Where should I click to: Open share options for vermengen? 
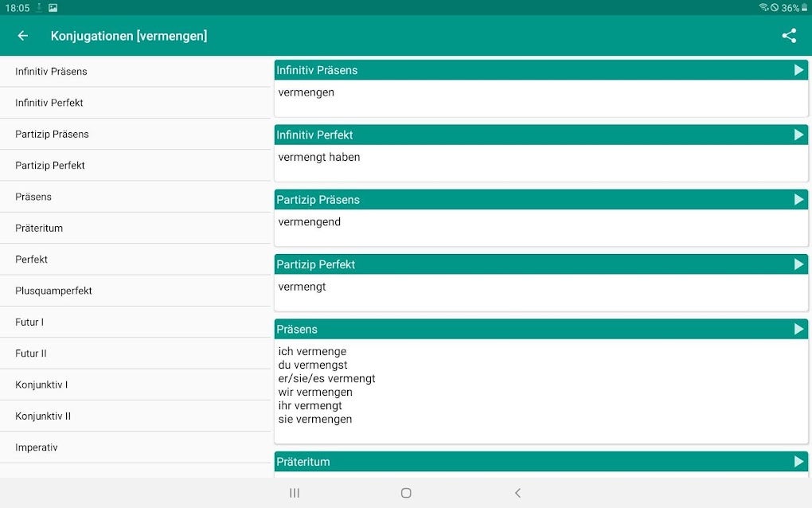pos(788,36)
